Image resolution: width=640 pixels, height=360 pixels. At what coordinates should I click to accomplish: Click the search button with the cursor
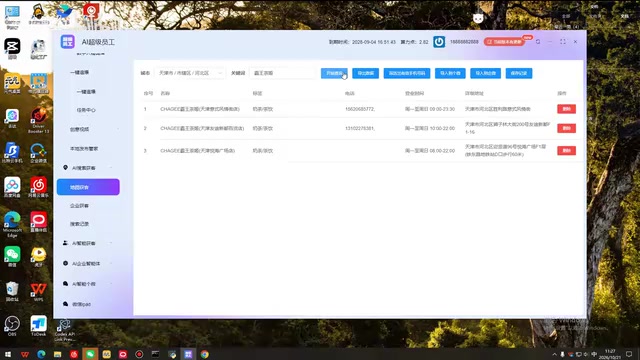[x=334, y=73]
